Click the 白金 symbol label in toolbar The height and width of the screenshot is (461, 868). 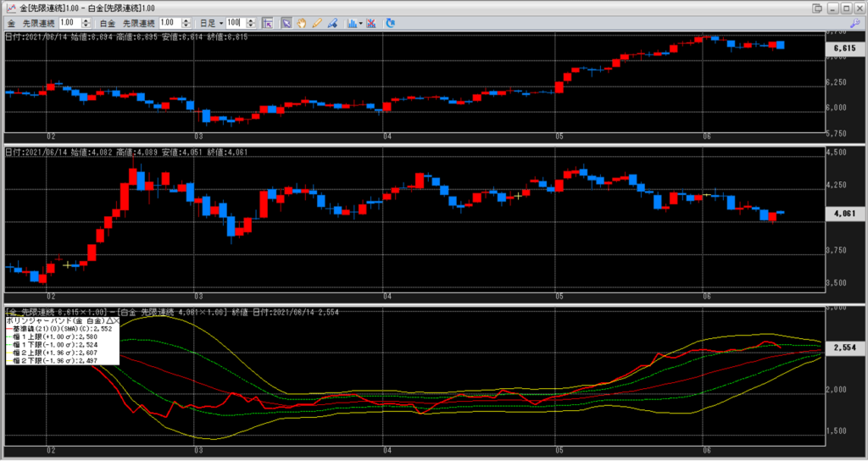108,23
